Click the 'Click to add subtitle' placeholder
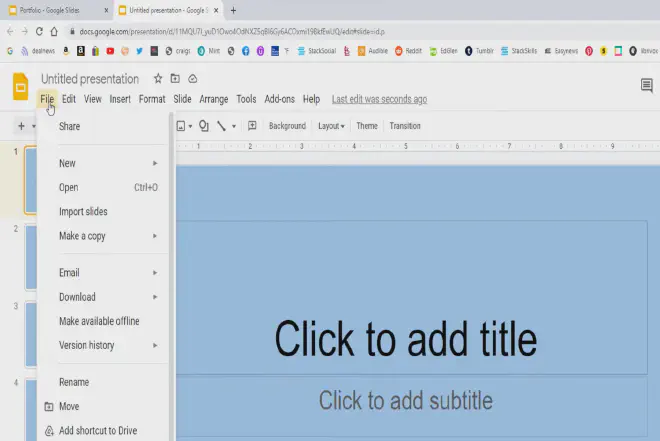The height and width of the screenshot is (441, 660). tap(405, 400)
